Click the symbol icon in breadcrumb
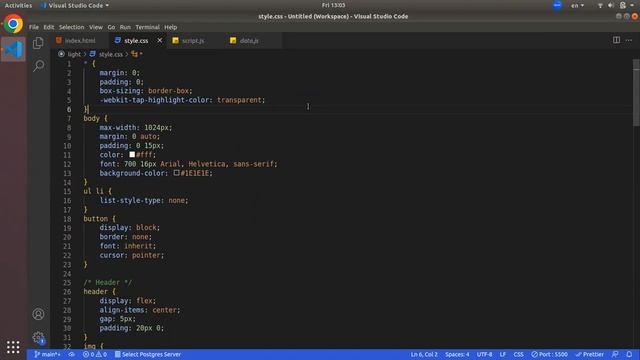 [135, 54]
